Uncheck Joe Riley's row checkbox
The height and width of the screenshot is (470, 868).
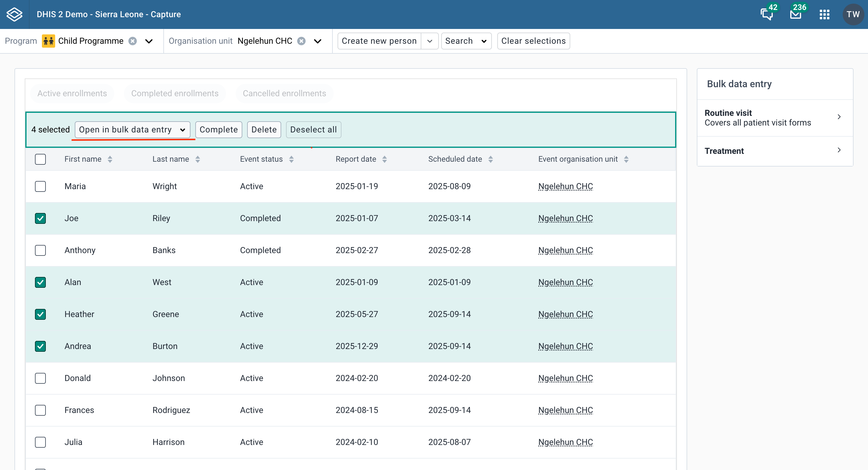click(40, 218)
